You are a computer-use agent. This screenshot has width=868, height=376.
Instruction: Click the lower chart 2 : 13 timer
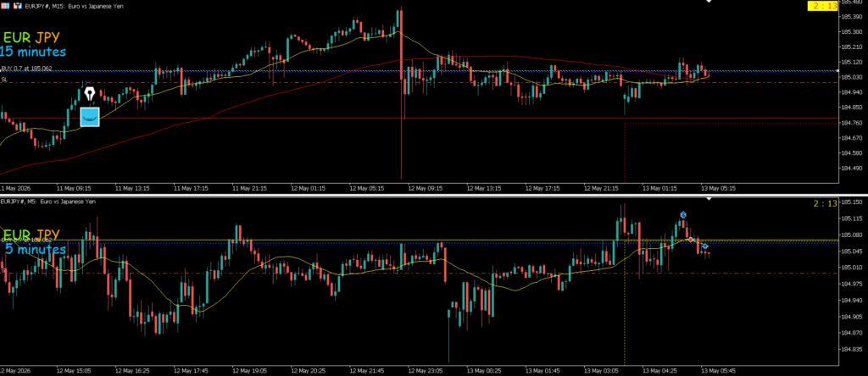[826, 203]
